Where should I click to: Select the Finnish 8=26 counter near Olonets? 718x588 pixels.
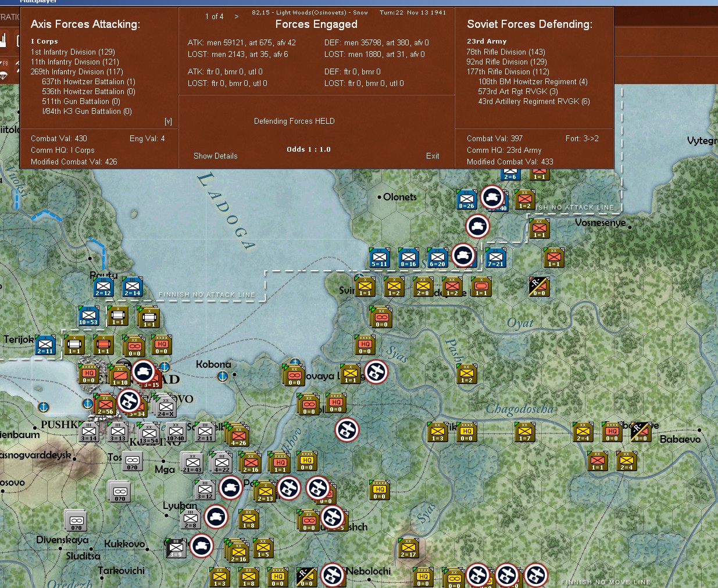467,200
